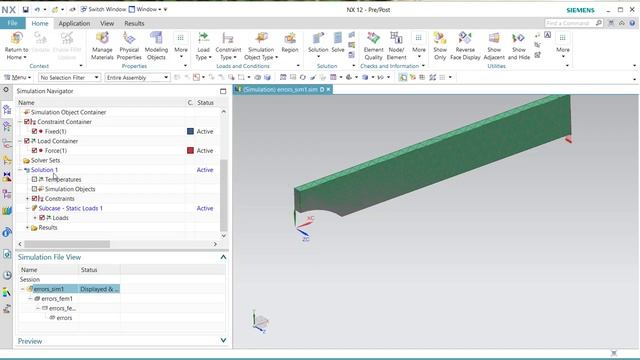Switch to the Application ribbon tab
Viewport: 640px width, 360px height.
[74, 23]
